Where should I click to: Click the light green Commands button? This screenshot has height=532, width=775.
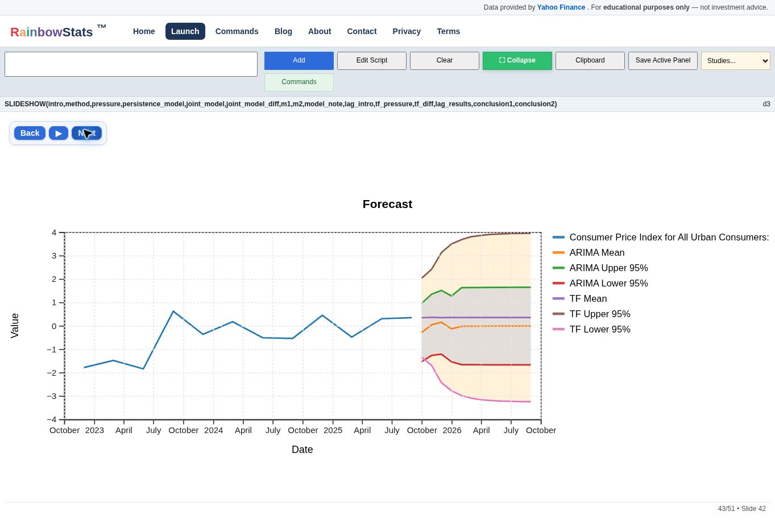point(299,82)
